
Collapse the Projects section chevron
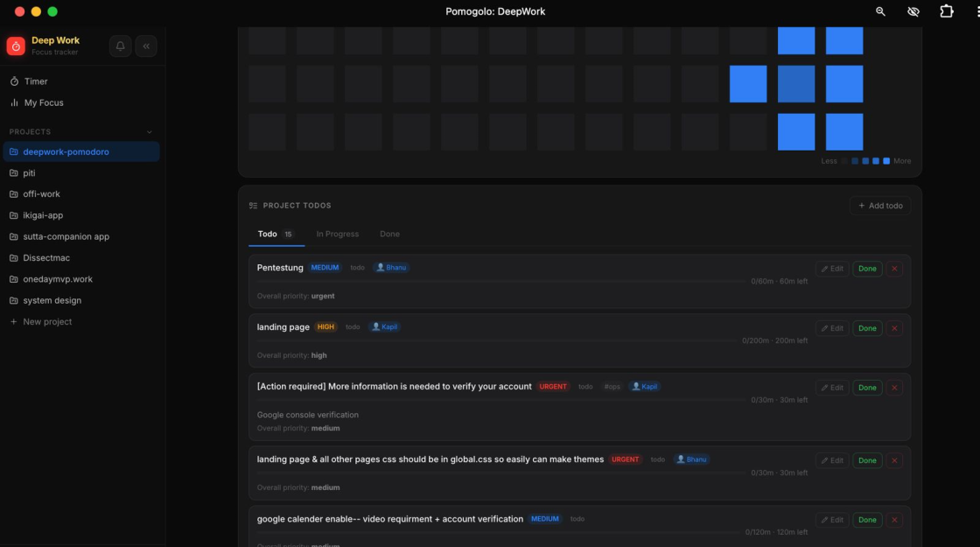point(150,132)
